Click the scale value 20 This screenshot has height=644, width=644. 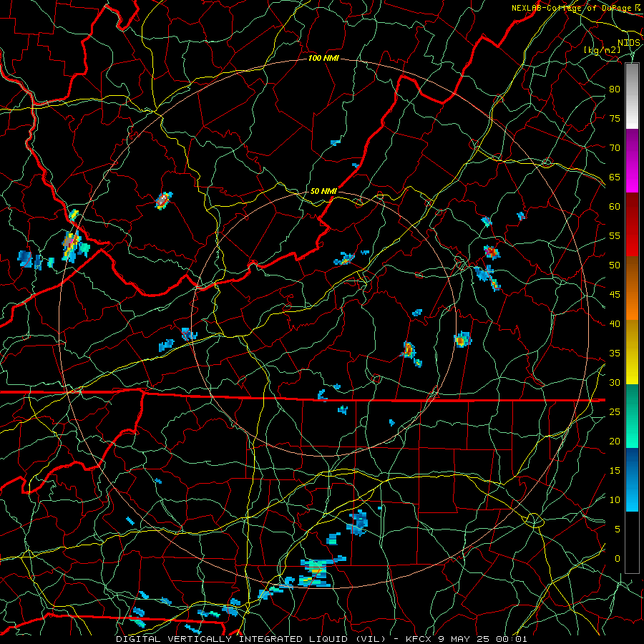[615, 441]
